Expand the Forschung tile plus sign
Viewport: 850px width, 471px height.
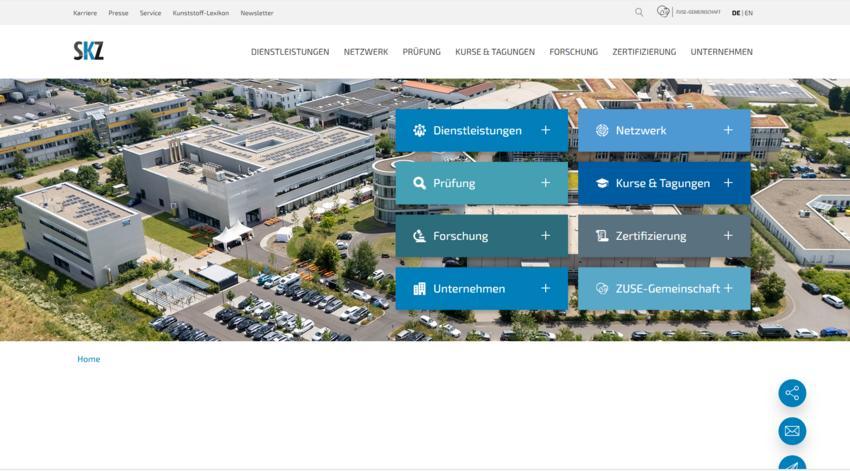[545, 235]
